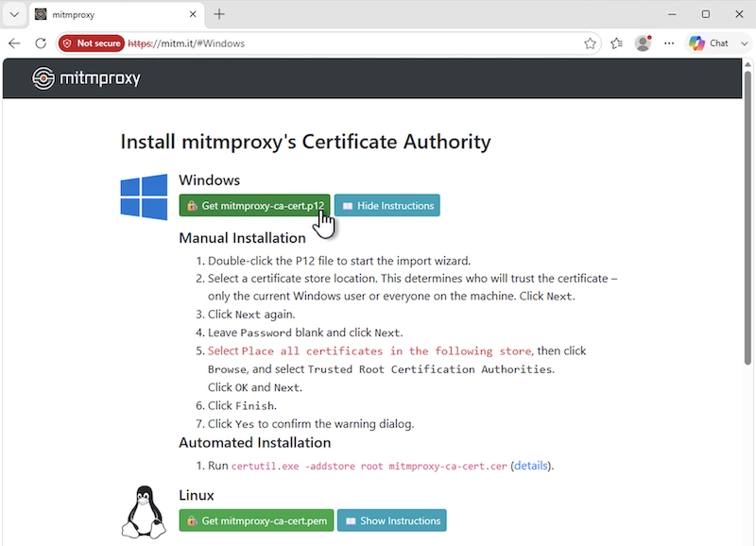The image size is (756, 546).
Task: Reload the mitm.it page
Action: (x=41, y=43)
